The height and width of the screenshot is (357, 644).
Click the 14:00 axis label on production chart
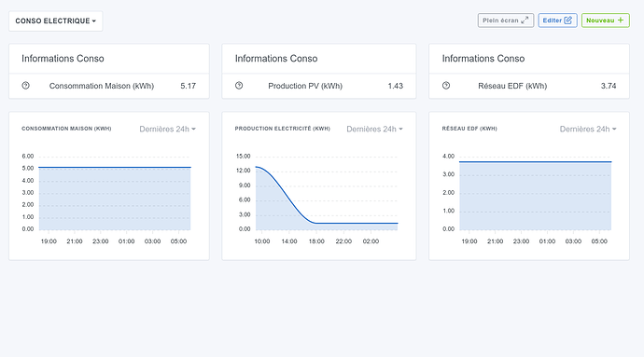pos(289,241)
